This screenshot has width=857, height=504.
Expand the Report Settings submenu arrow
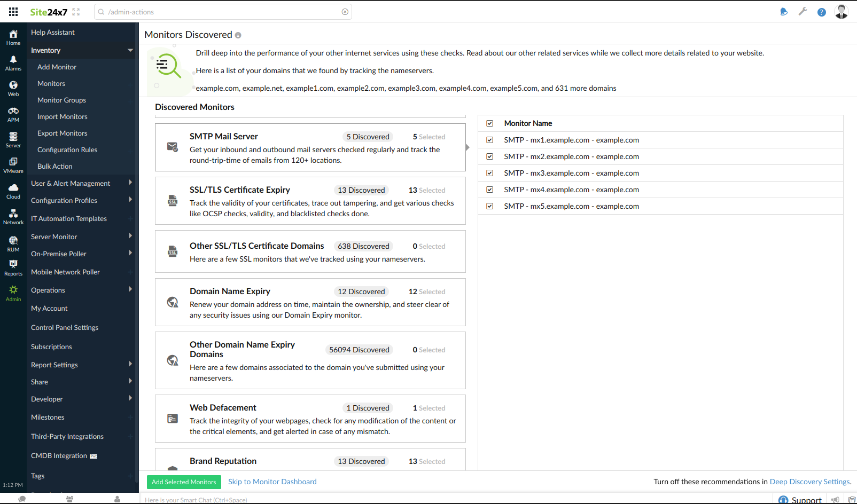[x=130, y=365]
